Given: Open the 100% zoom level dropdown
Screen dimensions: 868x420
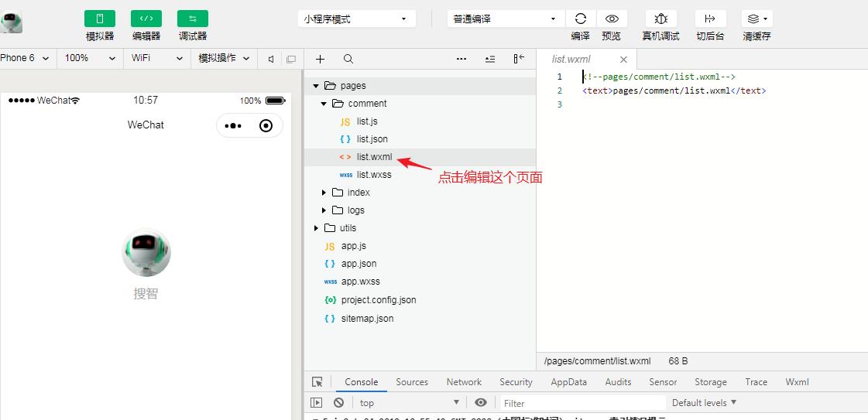Looking at the screenshot, I should [x=90, y=58].
